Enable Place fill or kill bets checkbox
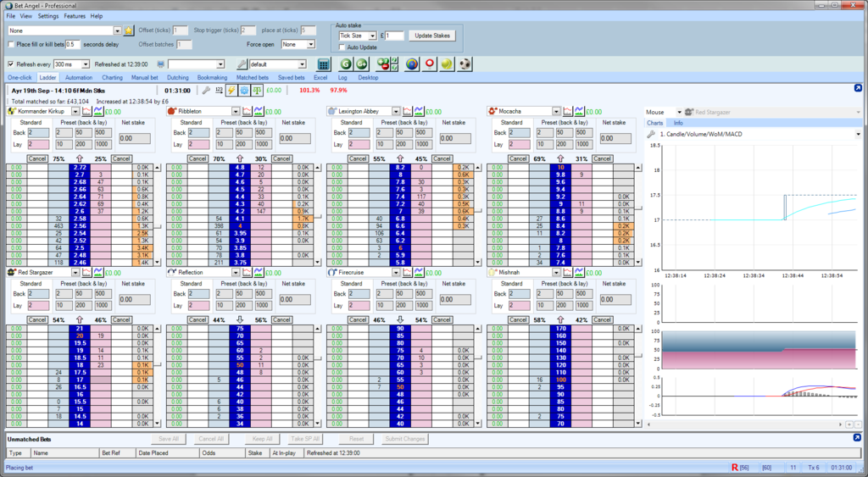 [11, 44]
